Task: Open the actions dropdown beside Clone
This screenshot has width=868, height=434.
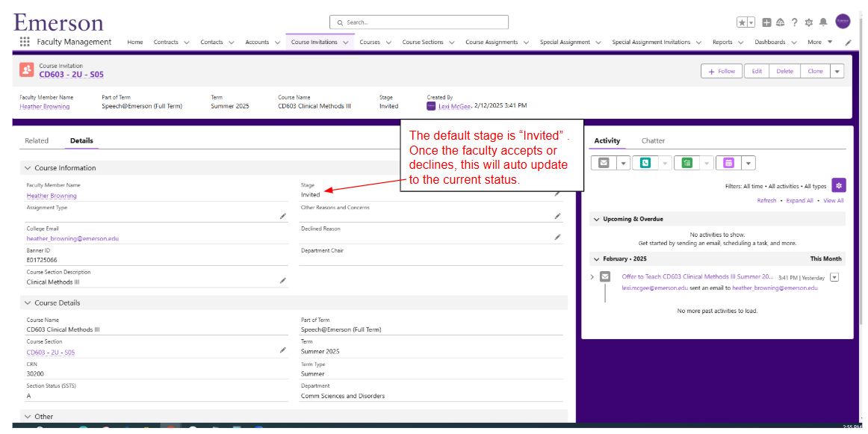Action: click(837, 71)
